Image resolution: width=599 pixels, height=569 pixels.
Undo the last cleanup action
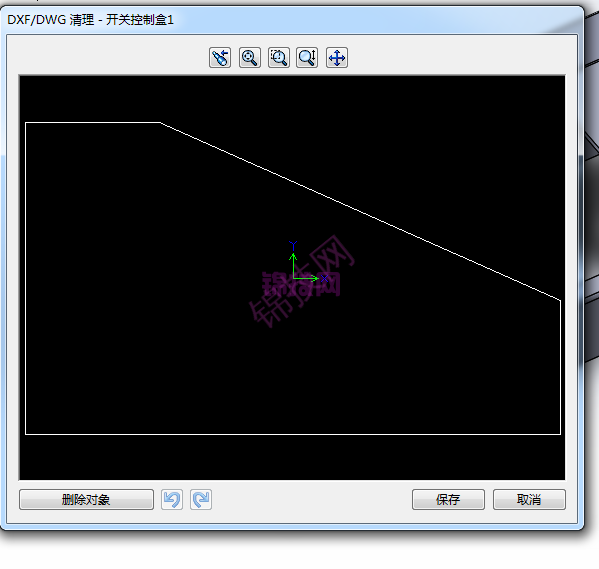point(172,499)
